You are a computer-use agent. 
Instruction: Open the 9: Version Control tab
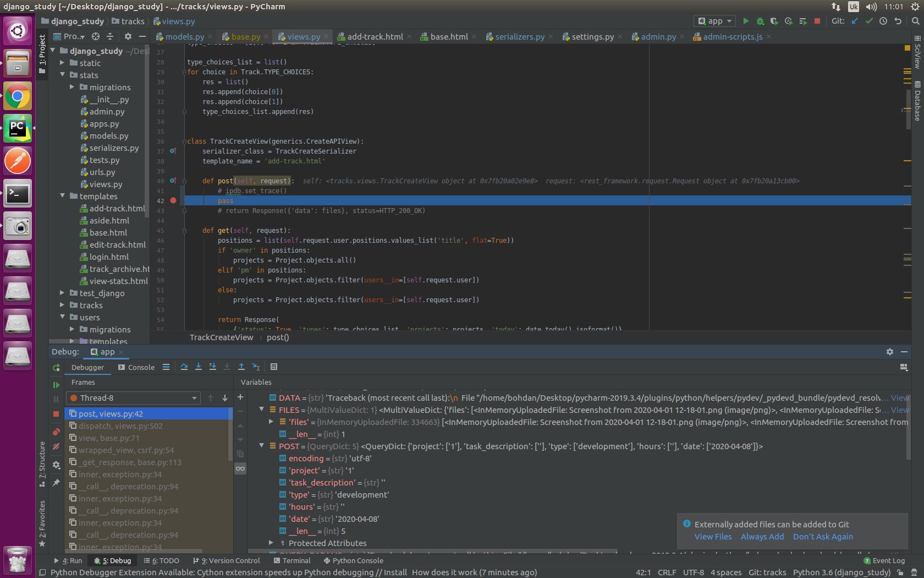[x=227, y=560]
